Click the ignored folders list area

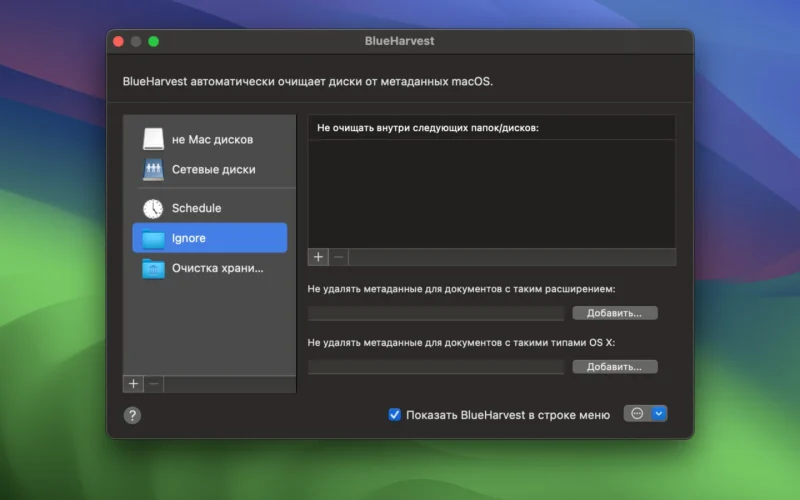492,194
